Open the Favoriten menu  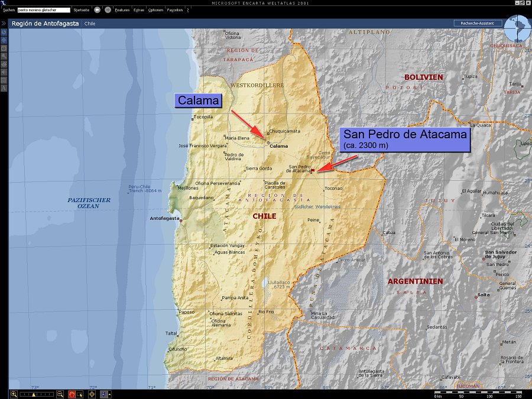pyautogui.click(x=175, y=10)
